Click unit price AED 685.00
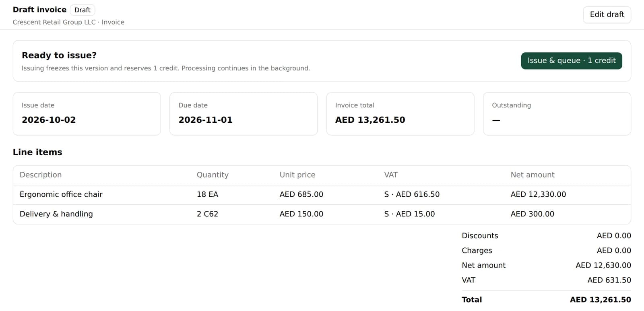 (x=301, y=195)
